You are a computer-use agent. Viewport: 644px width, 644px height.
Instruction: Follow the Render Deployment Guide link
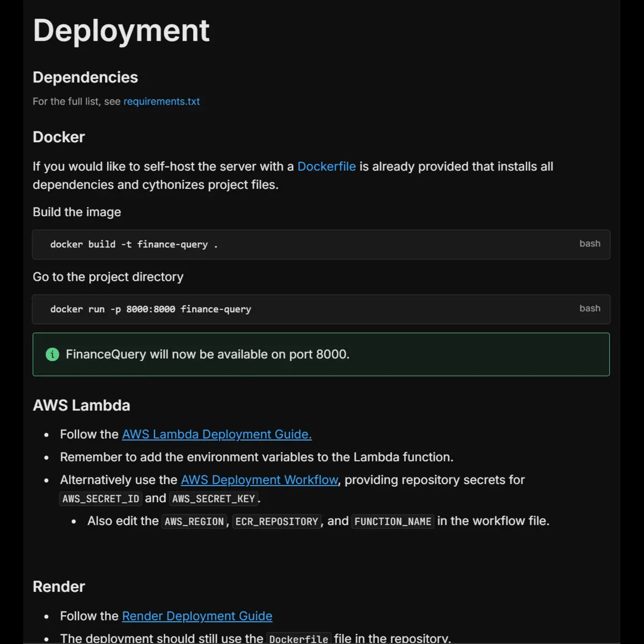coord(197,616)
